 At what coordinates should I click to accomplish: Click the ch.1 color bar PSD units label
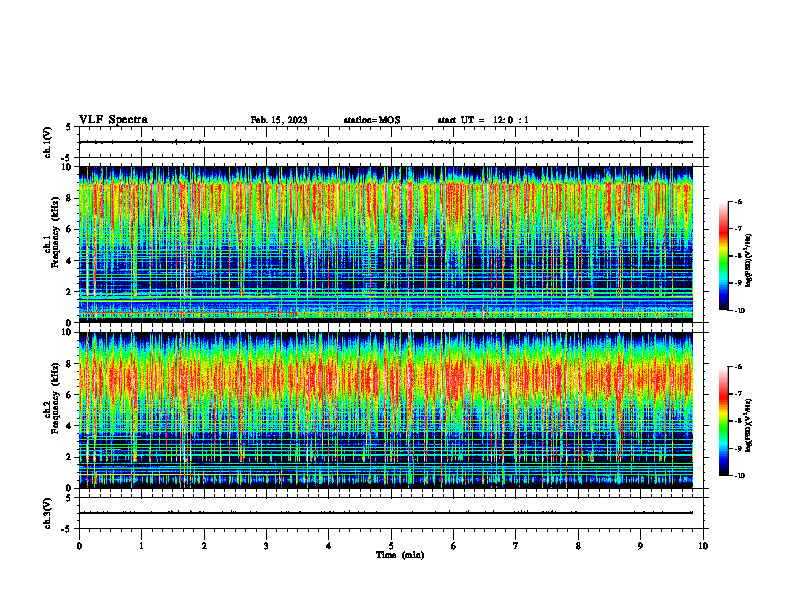click(x=749, y=261)
